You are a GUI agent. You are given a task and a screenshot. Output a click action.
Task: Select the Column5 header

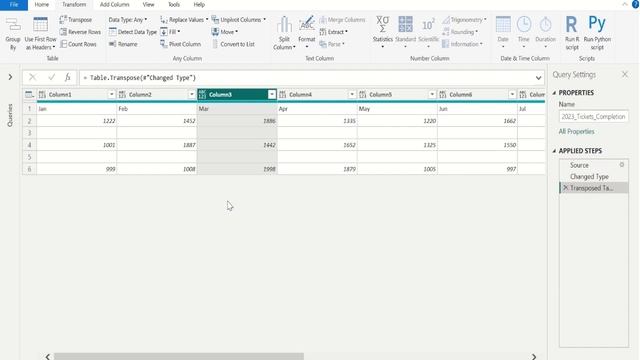(397, 95)
